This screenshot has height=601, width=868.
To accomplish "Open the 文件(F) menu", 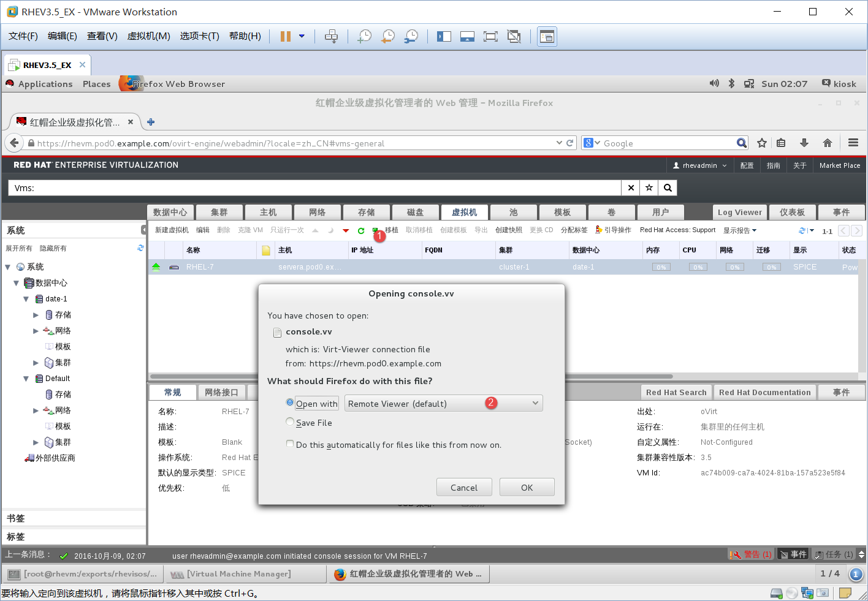I will [23, 36].
